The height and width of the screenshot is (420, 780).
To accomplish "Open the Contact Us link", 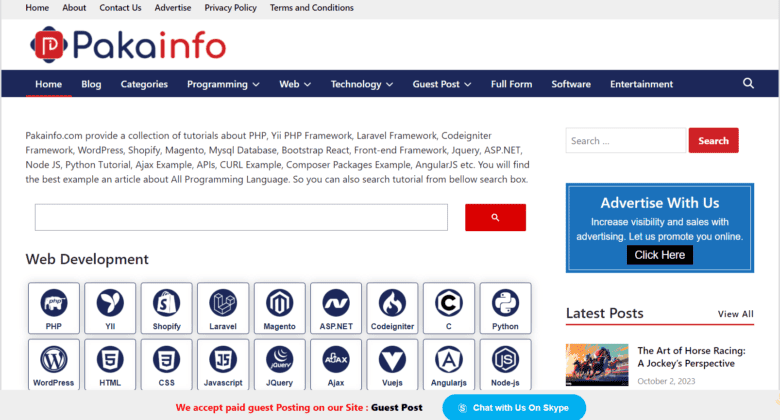I will pos(120,7).
